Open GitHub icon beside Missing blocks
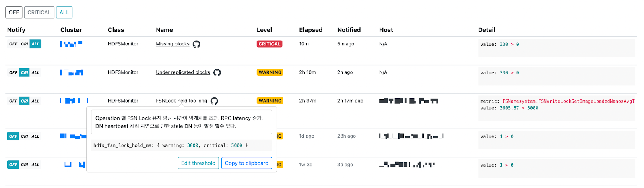Image resolution: width=644 pixels, height=188 pixels. click(196, 44)
